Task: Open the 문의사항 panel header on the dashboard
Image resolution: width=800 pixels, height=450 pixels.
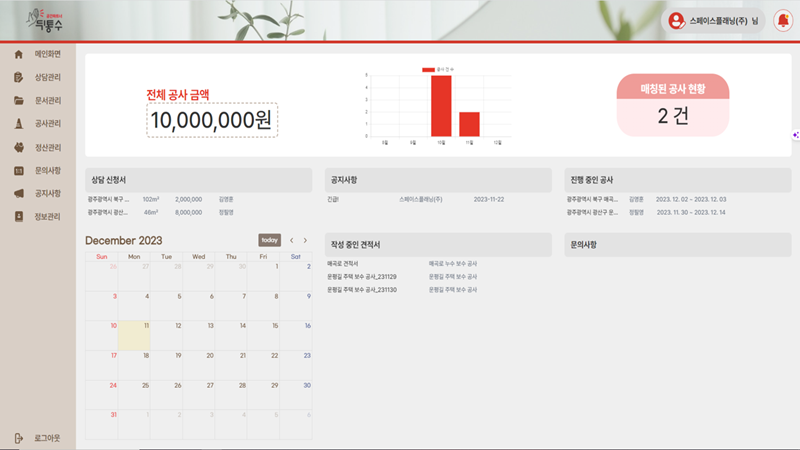Action: [x=678, y=245]
